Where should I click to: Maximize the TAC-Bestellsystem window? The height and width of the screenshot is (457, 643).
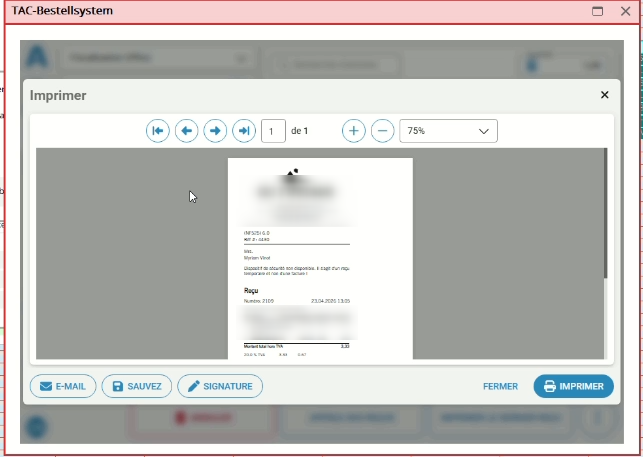(x=598, y=11)
